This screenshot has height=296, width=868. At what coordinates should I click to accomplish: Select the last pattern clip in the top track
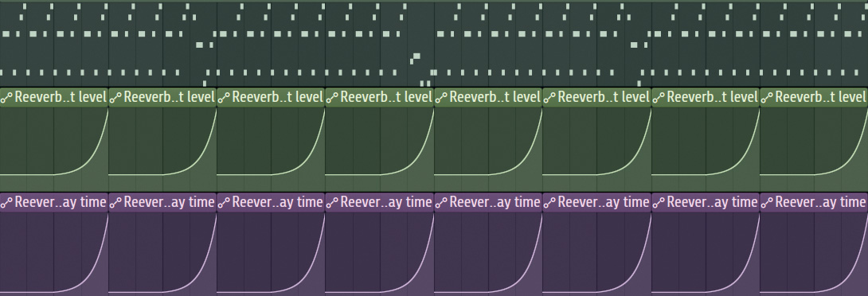click(814, 45)
